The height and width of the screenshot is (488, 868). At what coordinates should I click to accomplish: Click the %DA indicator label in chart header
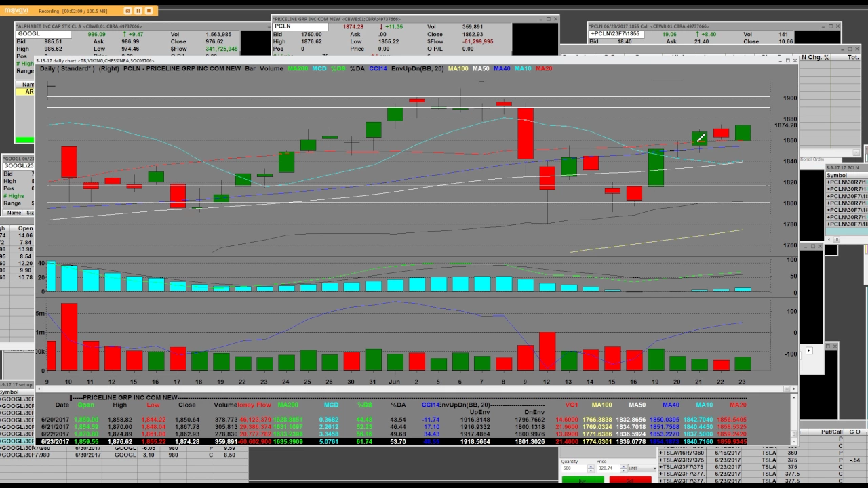pyautogui.click(x=357, y=68)
